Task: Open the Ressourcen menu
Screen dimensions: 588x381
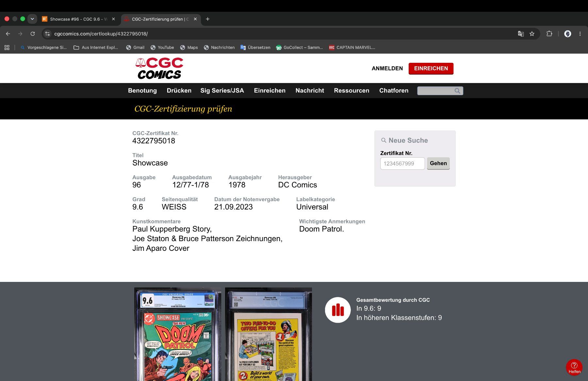Action: click(351, 91)
